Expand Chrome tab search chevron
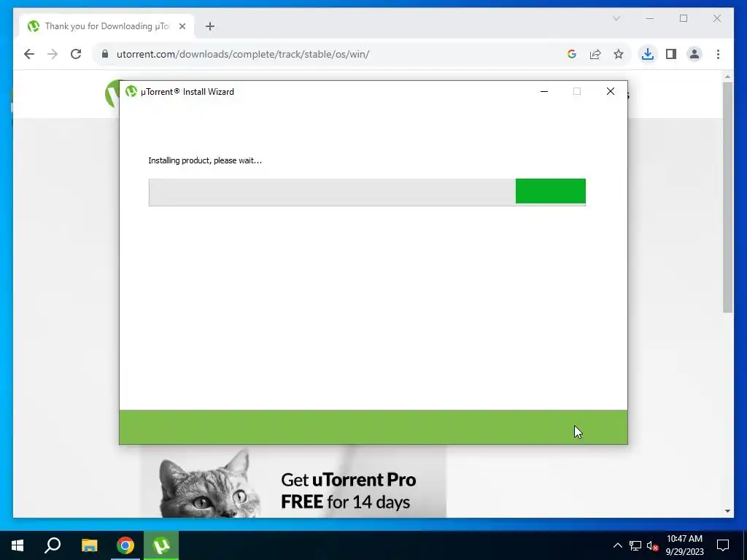The width and height of the screenshot is (747, 560). [x=616, y=18]
